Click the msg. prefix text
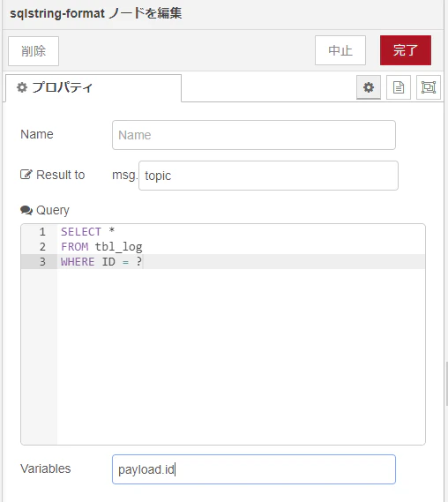 [125, 176]
